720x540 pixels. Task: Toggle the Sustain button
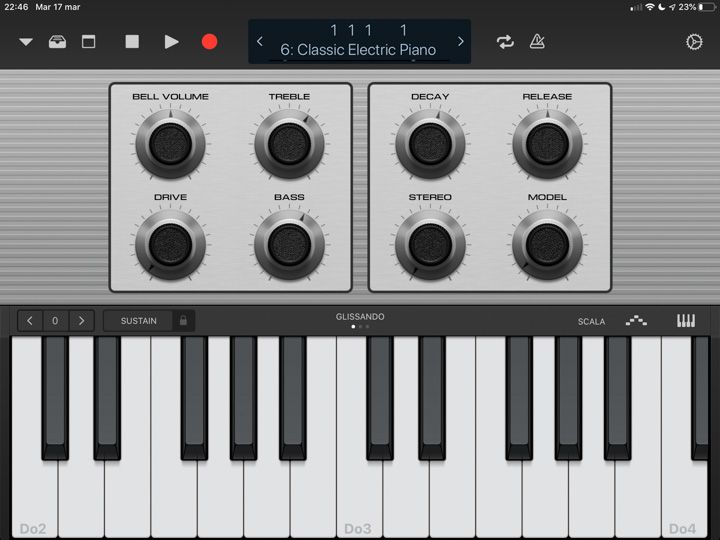[x=138, y=321]
